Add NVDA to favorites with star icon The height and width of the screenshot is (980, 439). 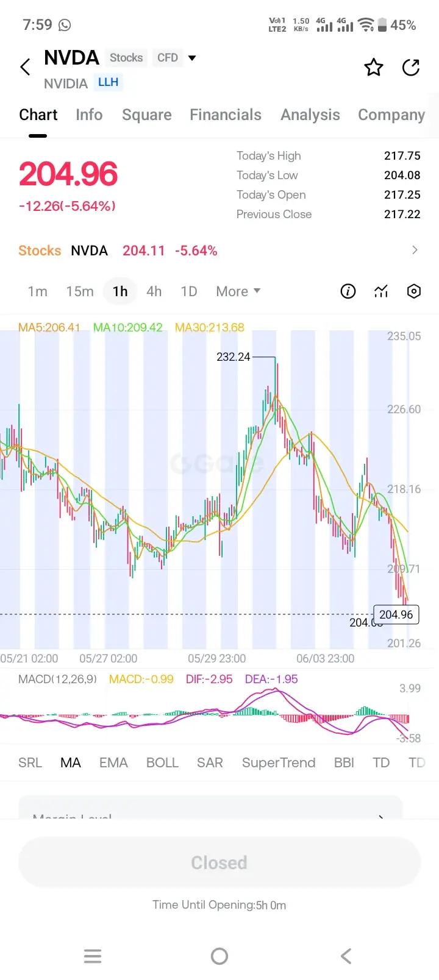(374, 67)
